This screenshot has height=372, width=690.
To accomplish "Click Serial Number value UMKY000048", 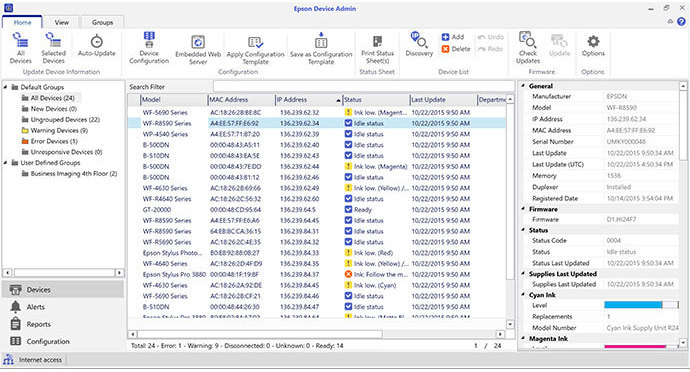I will (x=626, y=142).
